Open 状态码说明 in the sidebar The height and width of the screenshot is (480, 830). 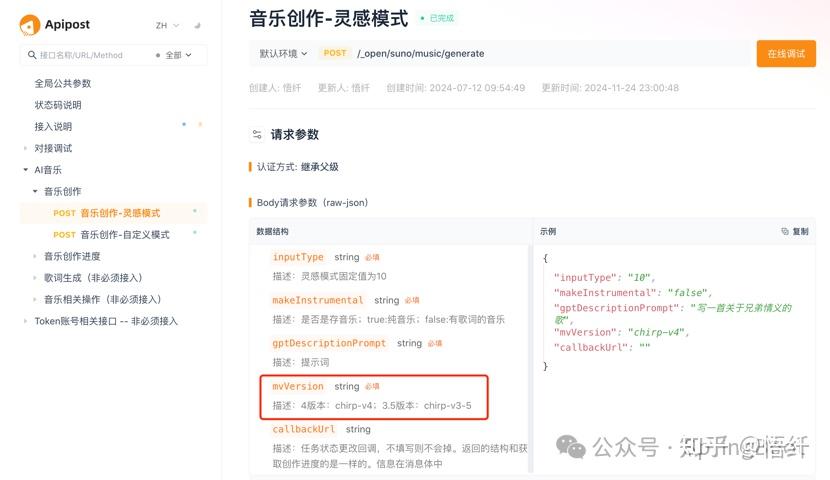58,105
